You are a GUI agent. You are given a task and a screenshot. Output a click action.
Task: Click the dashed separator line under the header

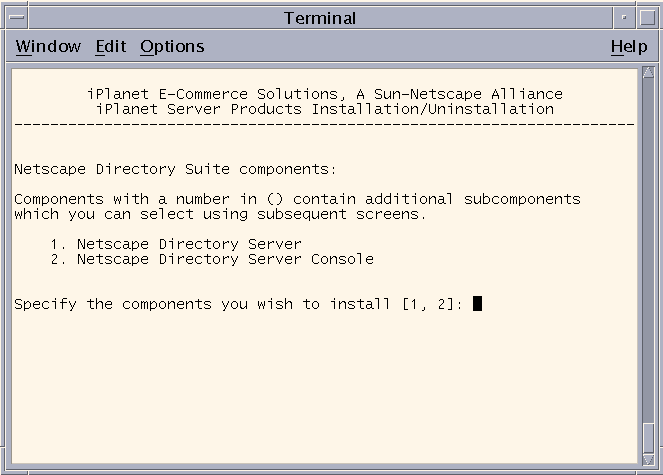point(324,124)
